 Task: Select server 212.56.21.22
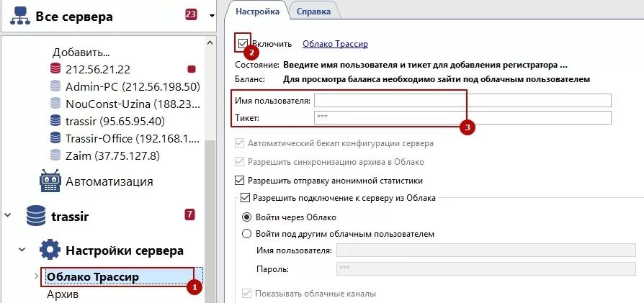(98, 69)
